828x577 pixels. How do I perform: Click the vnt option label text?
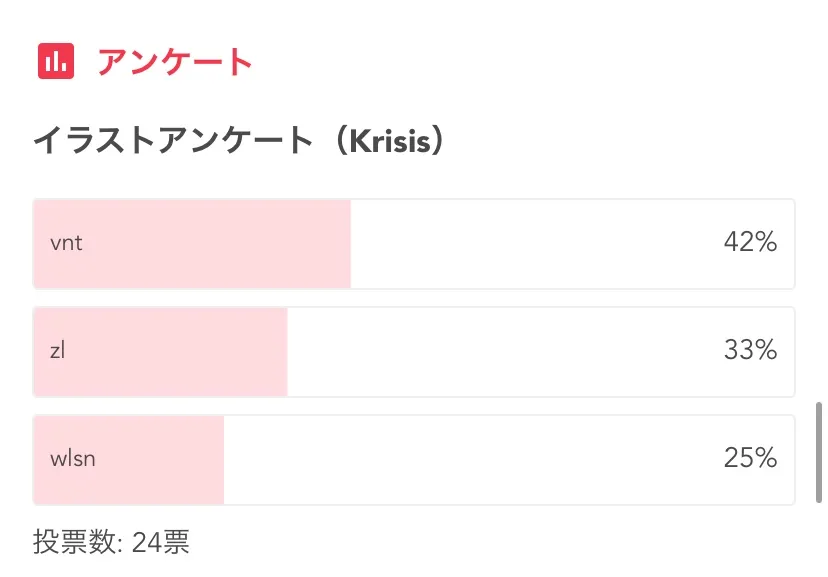pyautogui.click(x=66, y=243)
